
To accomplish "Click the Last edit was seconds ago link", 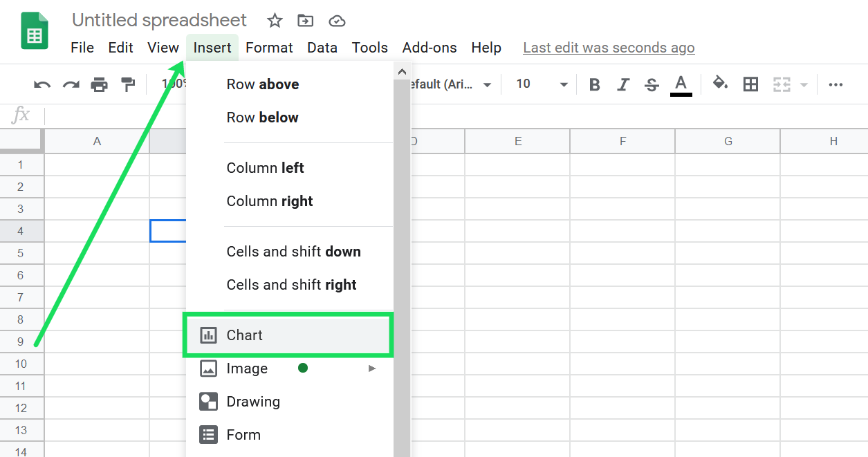I will (x=608, y=48).
